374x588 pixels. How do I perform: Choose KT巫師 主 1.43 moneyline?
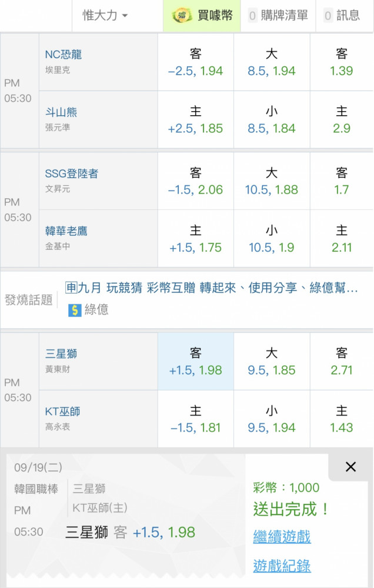click(342, 419)
